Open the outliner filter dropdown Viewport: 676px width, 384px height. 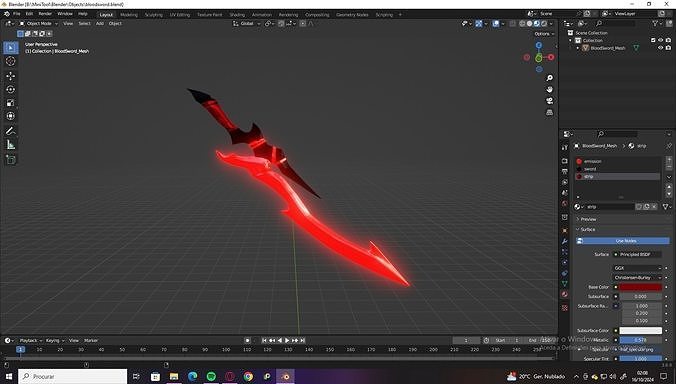656,24
